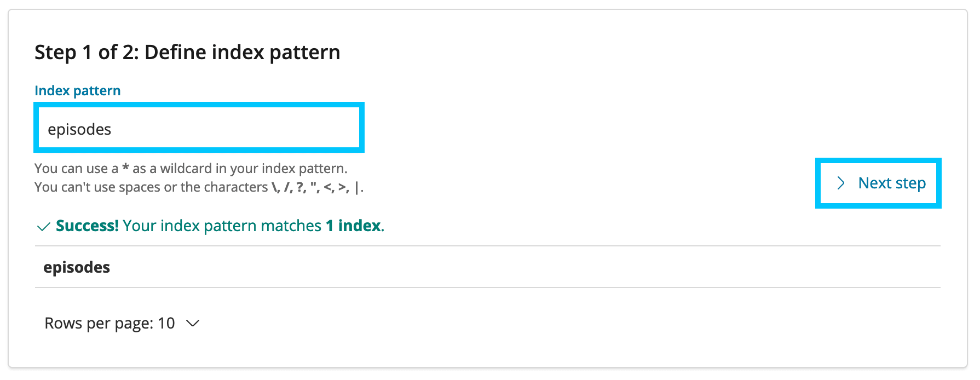Click the Step 1 of 2 heading
The height and width of the screenshot is (380, 980).
(187, 53)
